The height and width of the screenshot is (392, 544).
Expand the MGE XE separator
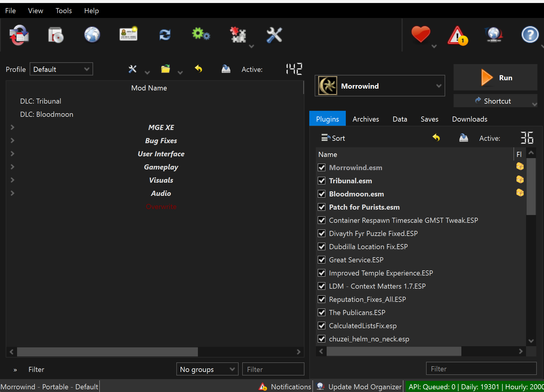coord(12,127)
